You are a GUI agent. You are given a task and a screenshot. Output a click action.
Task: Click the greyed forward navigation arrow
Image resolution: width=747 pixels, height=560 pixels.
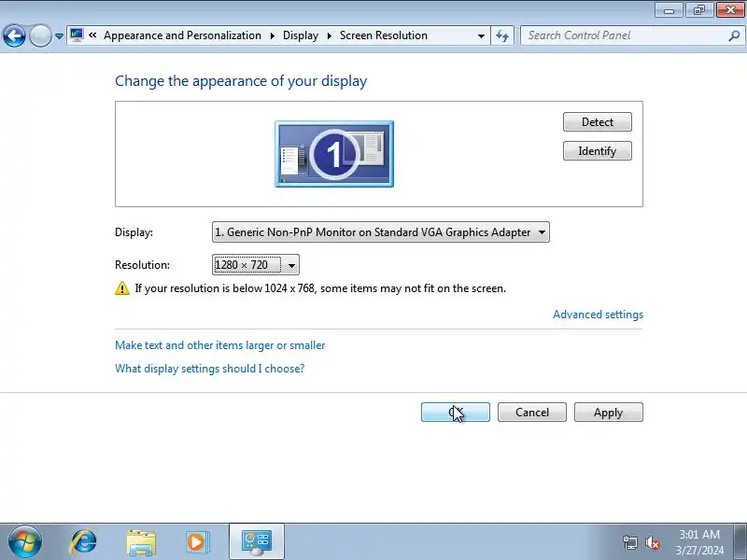pos(40,35)
